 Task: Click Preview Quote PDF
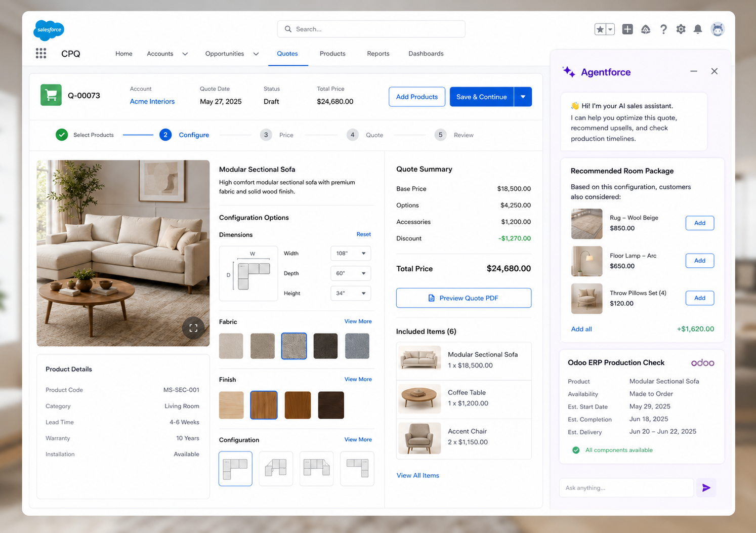coord(464,298)
